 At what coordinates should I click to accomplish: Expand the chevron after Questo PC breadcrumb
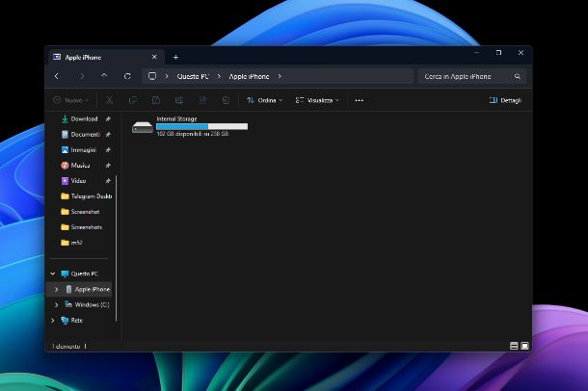[x=219, y=76]
